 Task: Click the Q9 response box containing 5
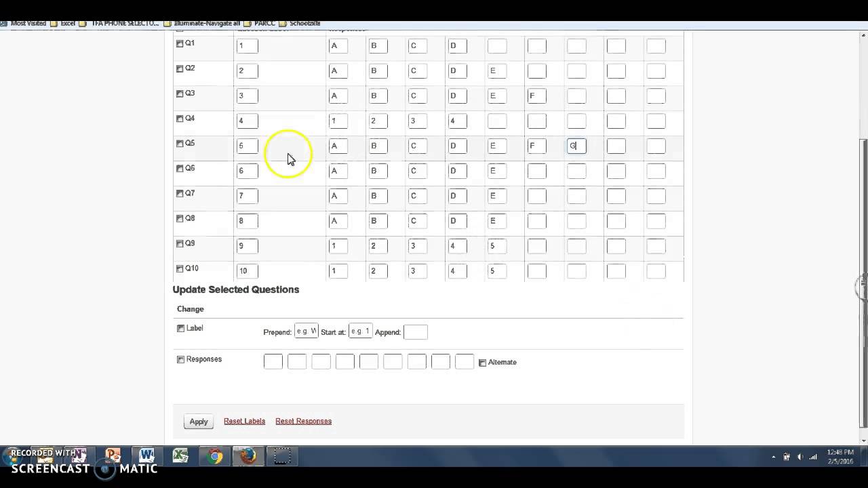(x=497, y=246)
